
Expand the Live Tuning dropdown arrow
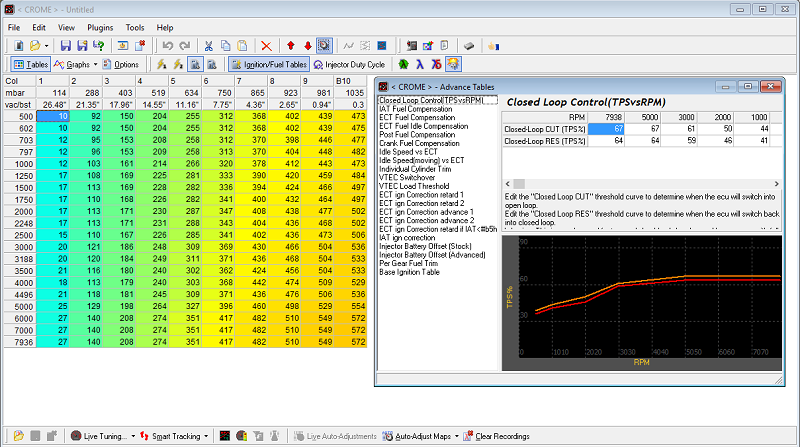tap(133, 436)
